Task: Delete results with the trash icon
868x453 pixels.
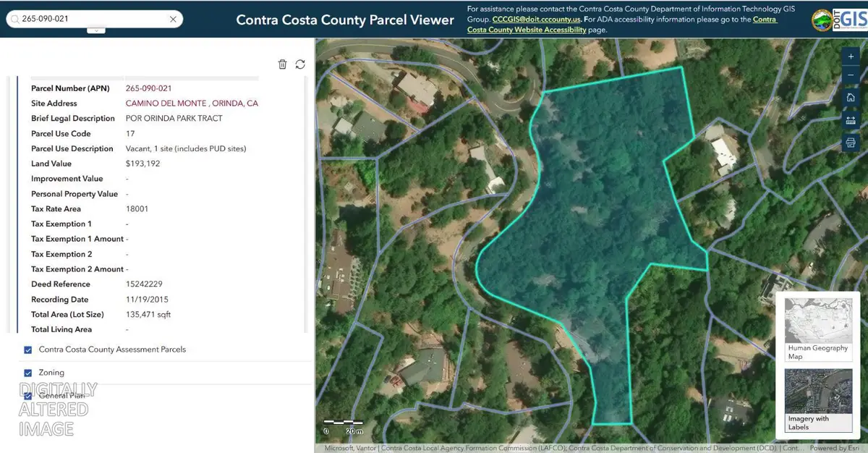Action: (x=282, y=64)
